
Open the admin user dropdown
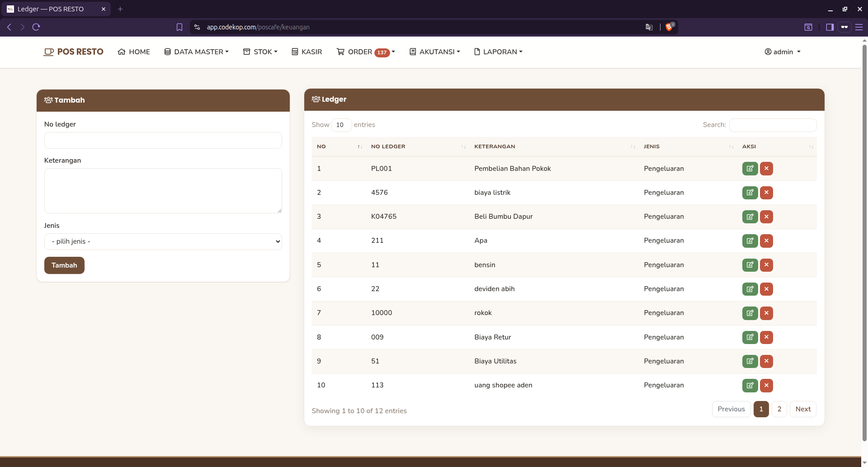pyautogui.click(x=783, y=52)
